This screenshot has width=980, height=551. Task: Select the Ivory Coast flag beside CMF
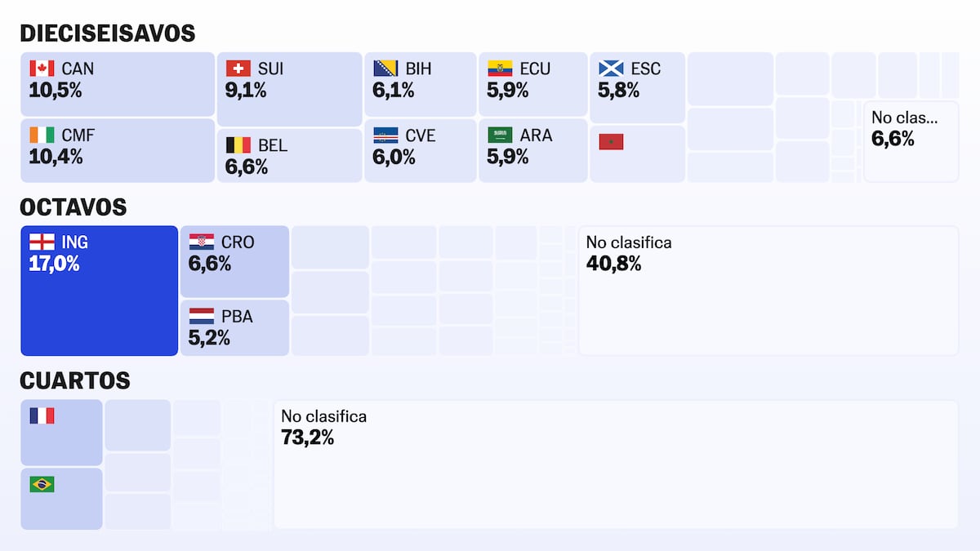click(x=42, y=135)
